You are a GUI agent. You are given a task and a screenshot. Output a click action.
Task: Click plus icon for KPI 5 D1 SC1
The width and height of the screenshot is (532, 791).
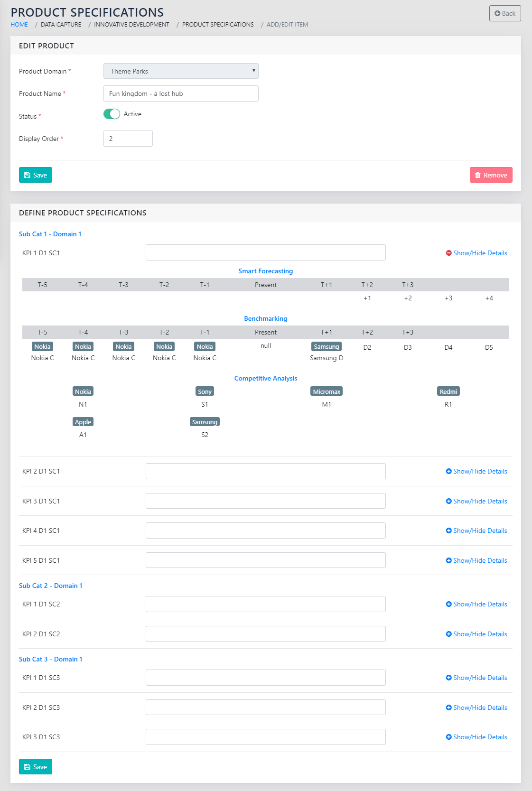[448, 561]
